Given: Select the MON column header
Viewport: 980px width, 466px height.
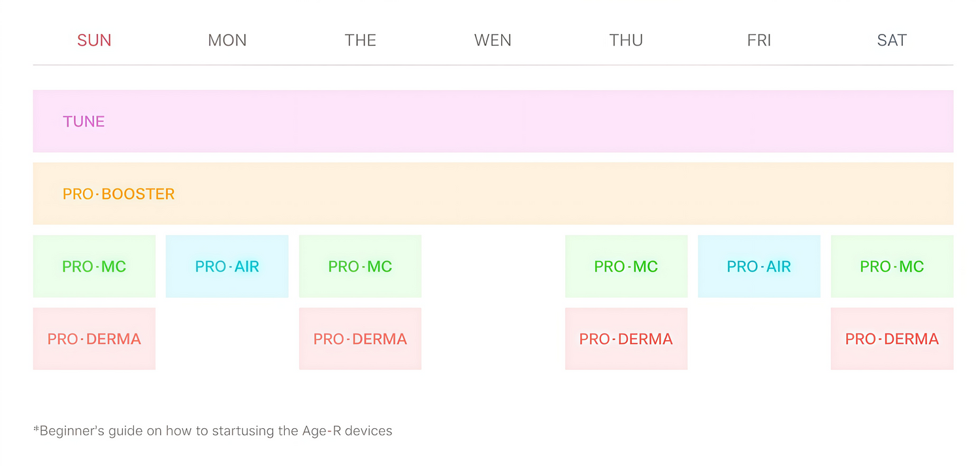Looking at the screenshot, I should tap(227, 40).
